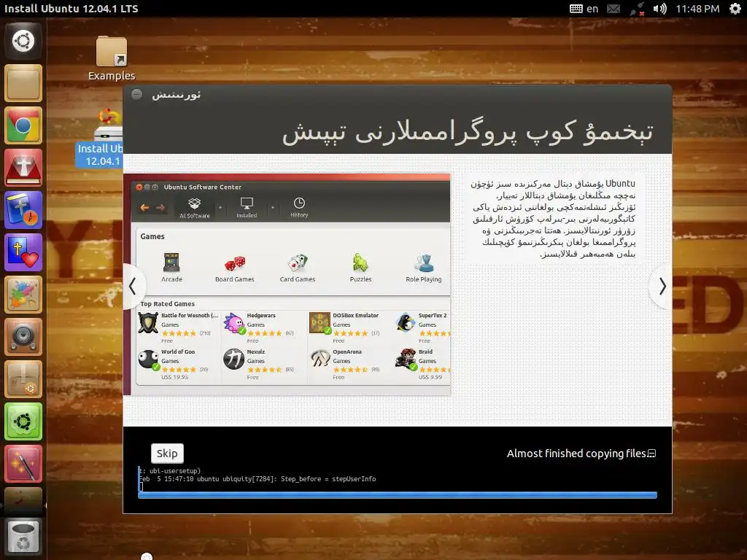
Task: Click the Install Ubuntu 12.04.1 LTS title
Action: (x=71, y=9)
